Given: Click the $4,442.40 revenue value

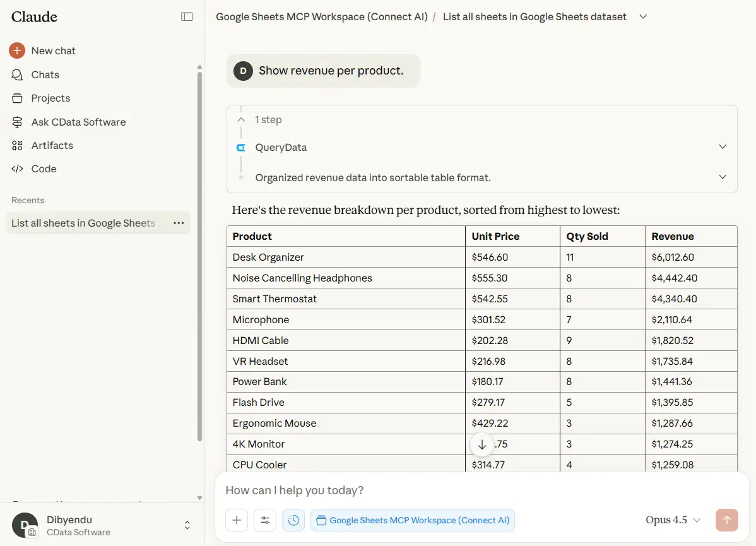Looking at the screenshot, I should pos(674,278).
